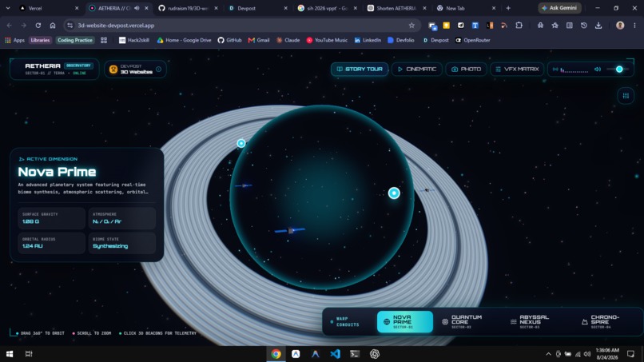Open Visual Studio Code from taskbar

(335, 354)
